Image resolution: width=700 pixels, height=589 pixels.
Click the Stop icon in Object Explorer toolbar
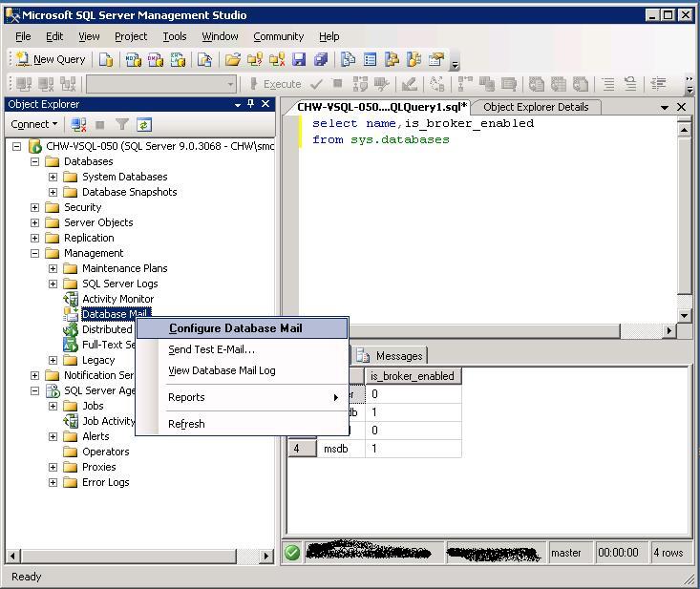pos(100,124)
